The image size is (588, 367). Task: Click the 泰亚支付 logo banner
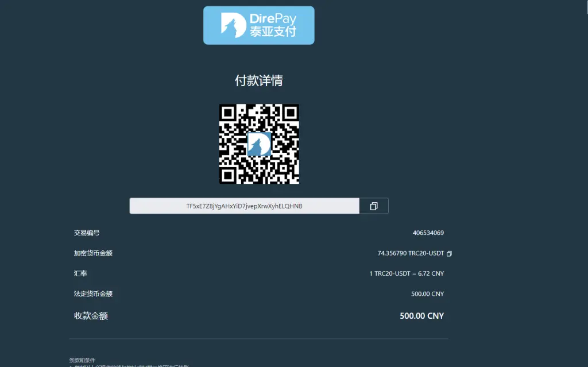258,25
